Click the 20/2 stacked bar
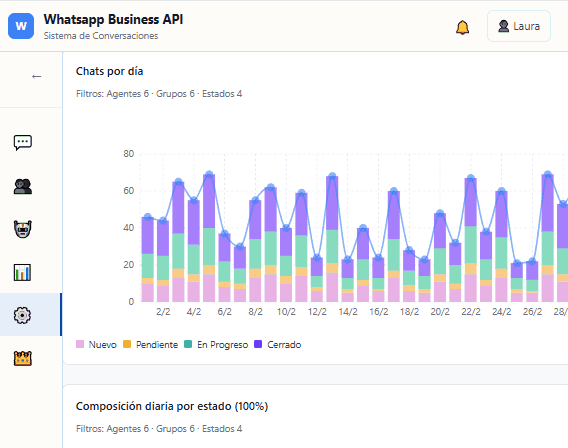The width and height of the screenshot is (568, 448). 440,258
